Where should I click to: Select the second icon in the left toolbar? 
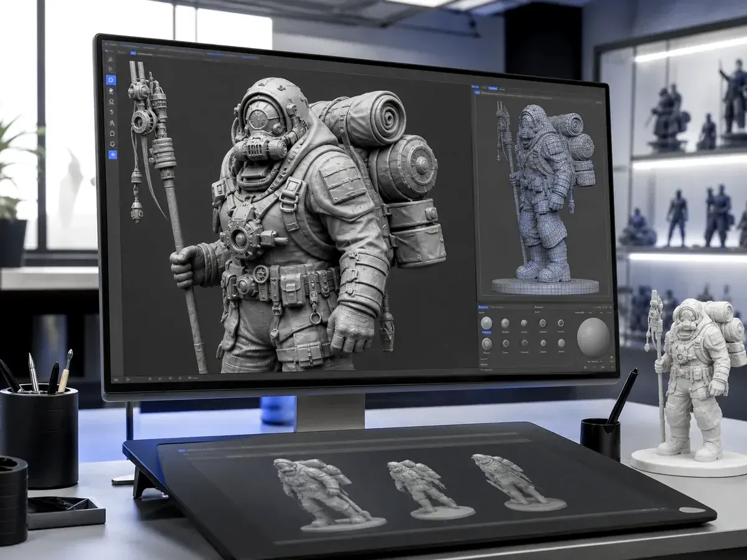[x=111, y=70]
